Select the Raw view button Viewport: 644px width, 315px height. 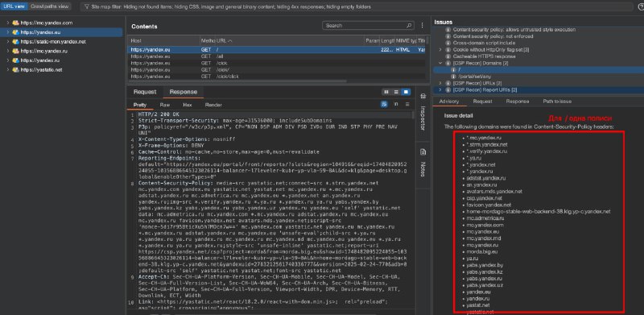(165, 105)
